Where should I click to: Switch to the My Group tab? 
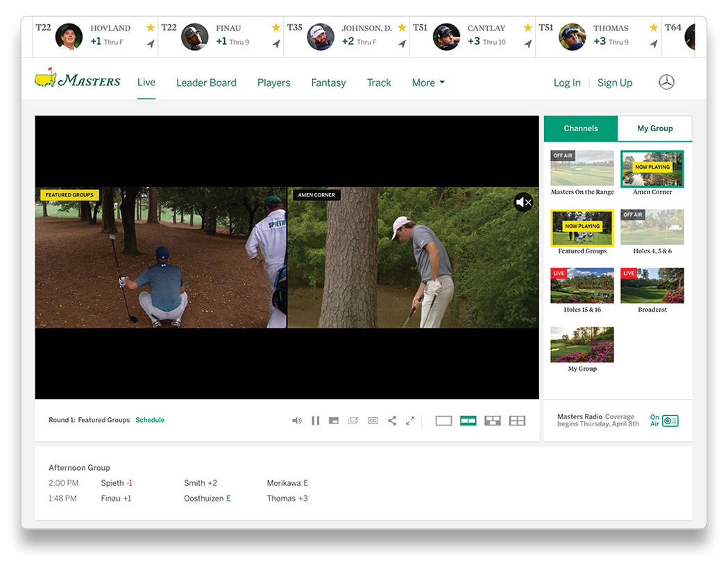[x=654, y=128]
